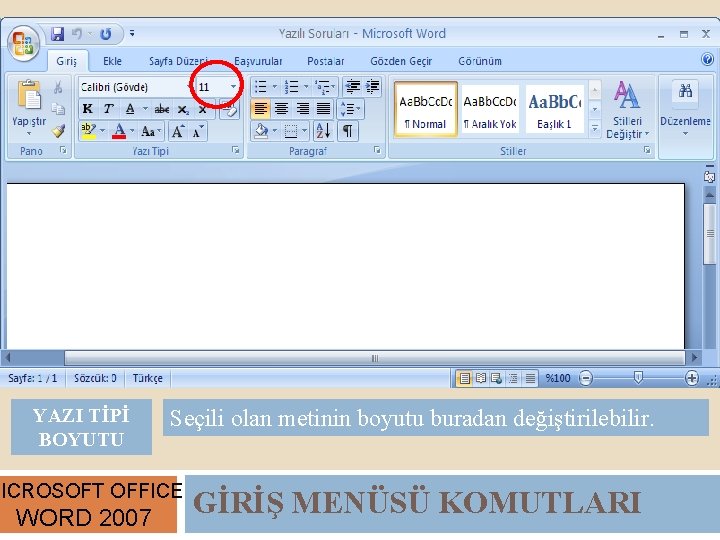Click the Borders icon

coord(291,131)
